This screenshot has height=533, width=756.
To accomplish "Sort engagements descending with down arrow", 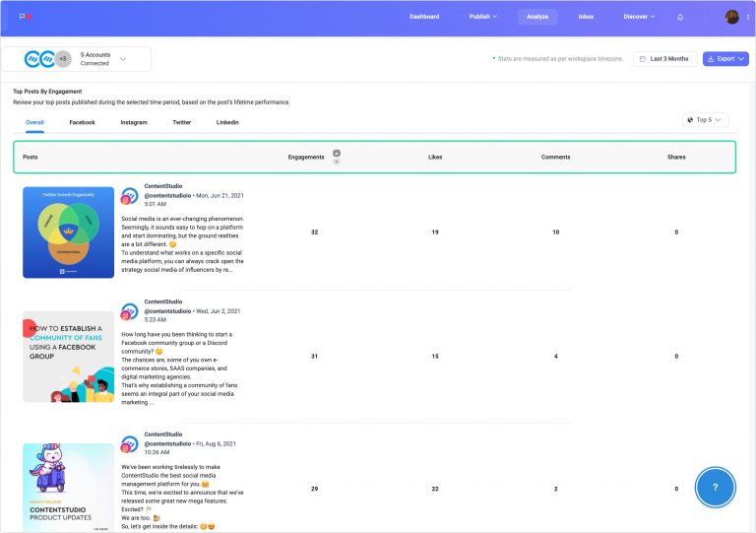I will pos(337,162).
